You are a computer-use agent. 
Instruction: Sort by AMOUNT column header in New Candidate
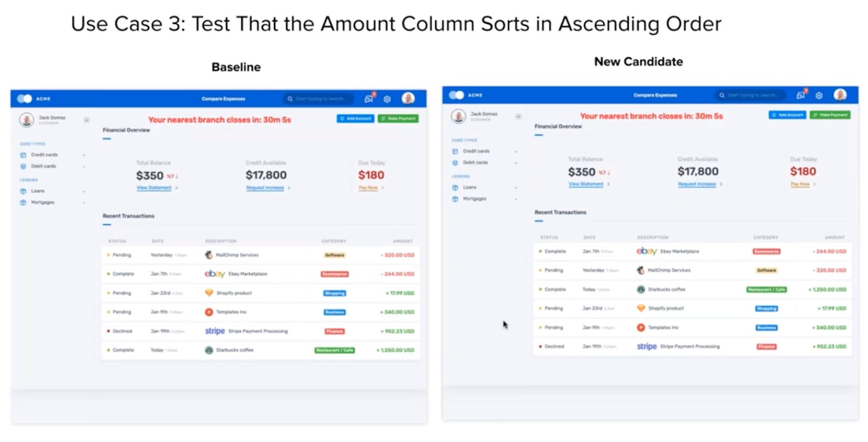(x=834, y=237)
